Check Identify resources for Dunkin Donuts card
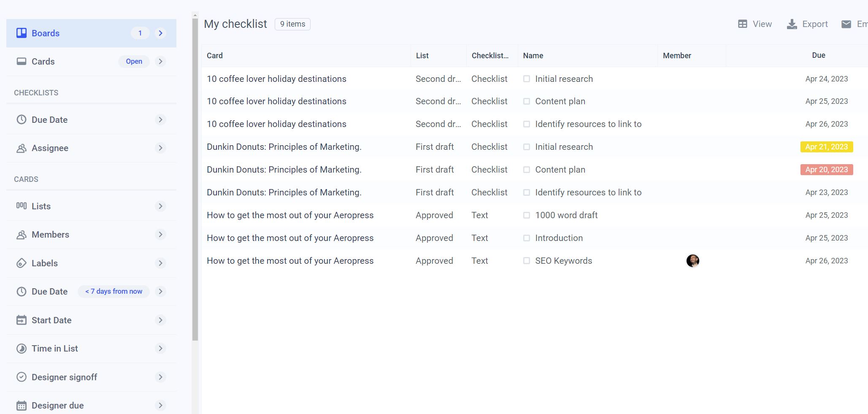The width and height of the screenshot is (868, 414). 527,192
